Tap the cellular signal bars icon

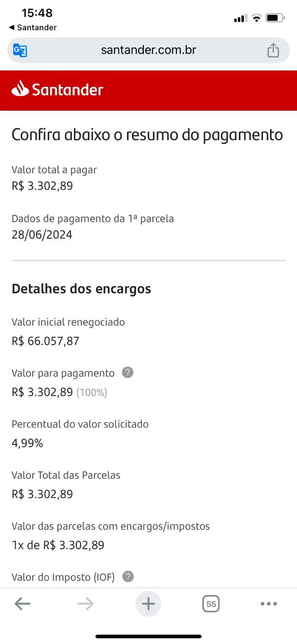coord(240,18)
